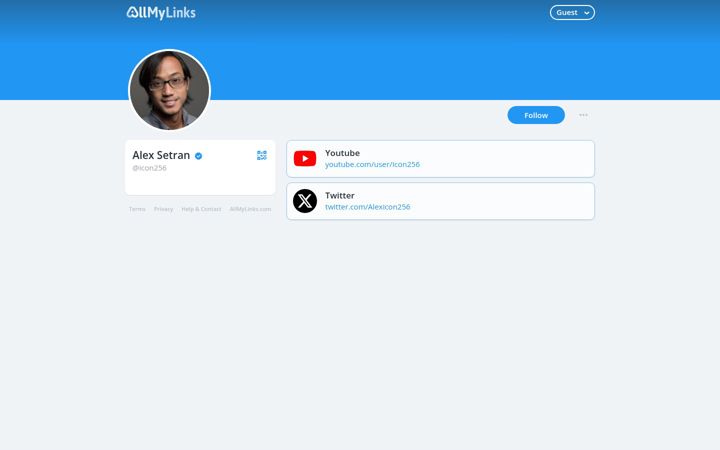720x450 pixels.
Task: Select the Alex Setran name heading
Action: tap(161, 155)
